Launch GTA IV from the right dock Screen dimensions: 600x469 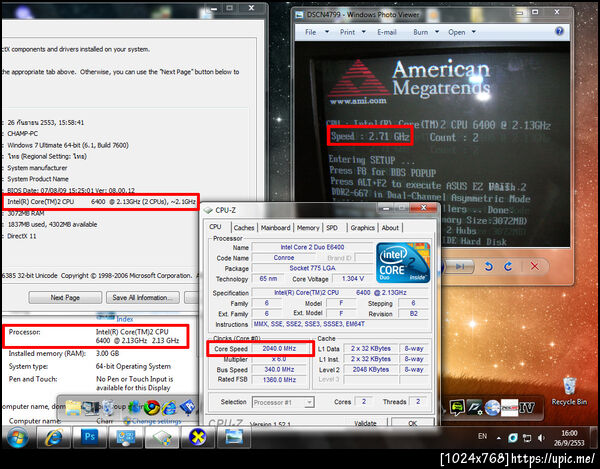point(527,407)
